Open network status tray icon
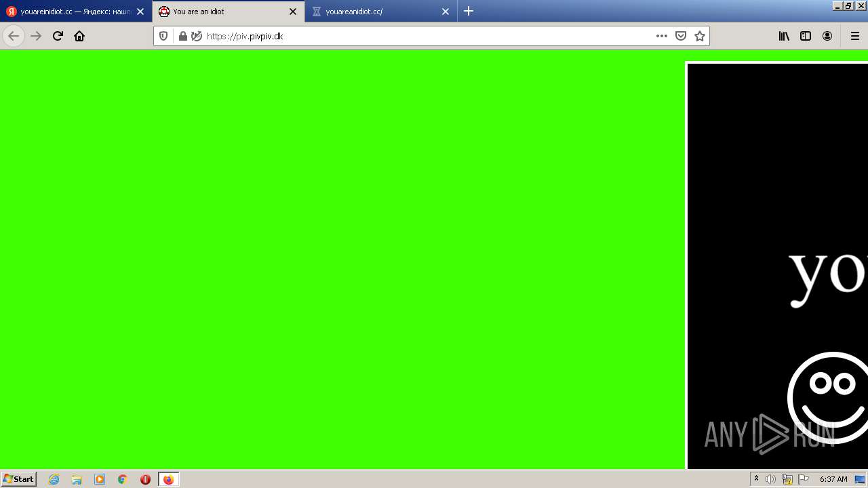The width and height of the screenshot is (868, 488). click(x=787, y=479)
